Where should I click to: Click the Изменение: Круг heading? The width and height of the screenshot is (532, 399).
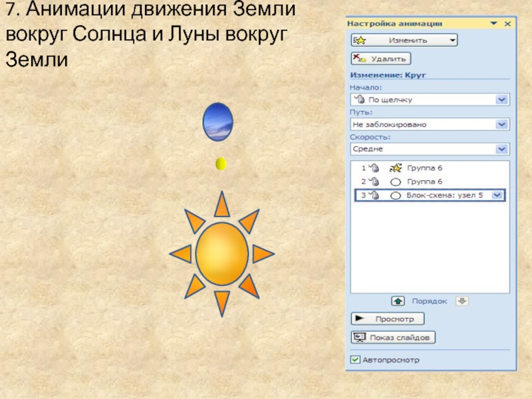(388, 75)
